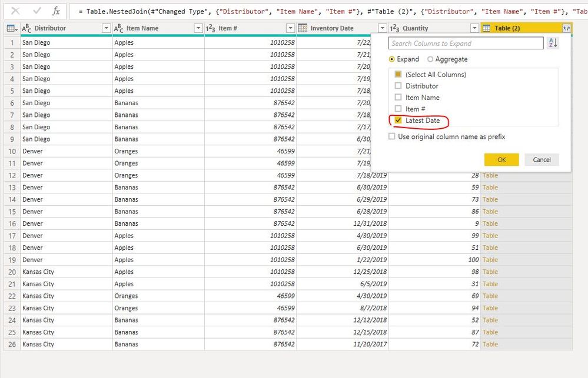Check the Item Name column checkbox

tap(398, 98)
